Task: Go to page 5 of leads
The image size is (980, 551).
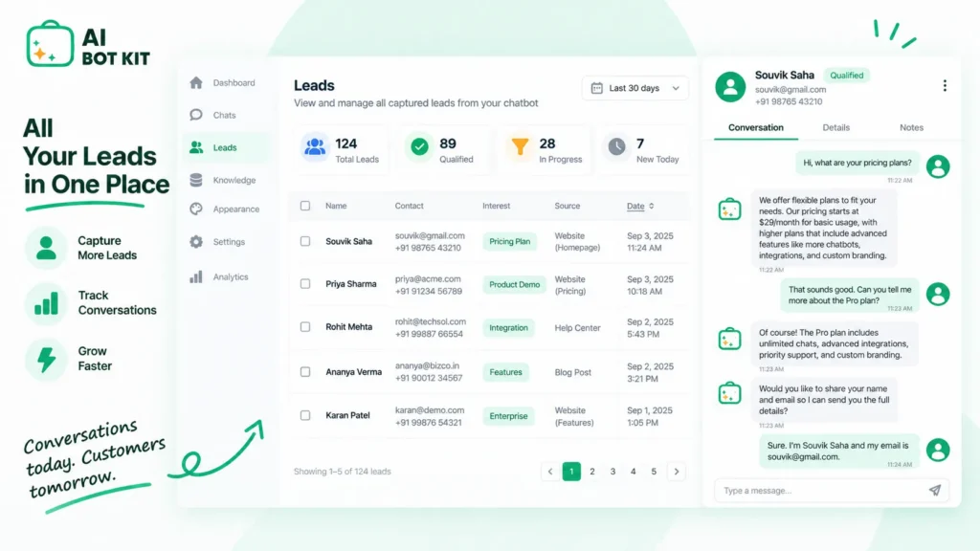Action: click(x=654, y=472)
